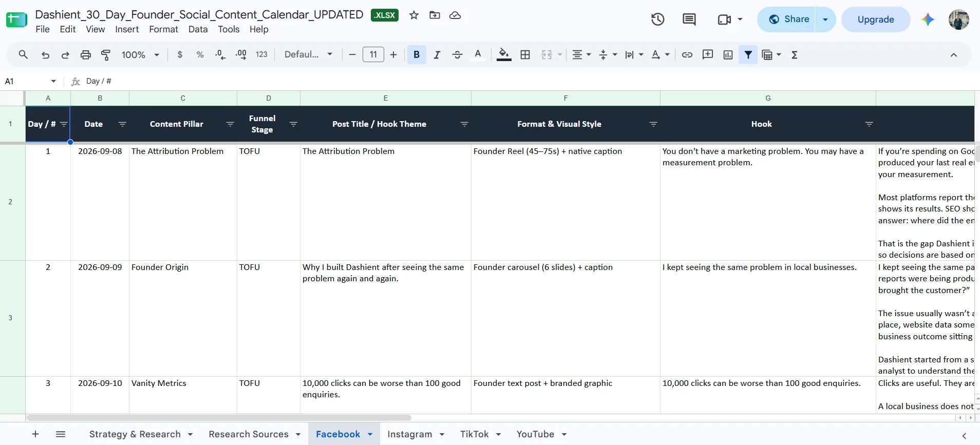Open the fill color picker

(x=504, y=54)
